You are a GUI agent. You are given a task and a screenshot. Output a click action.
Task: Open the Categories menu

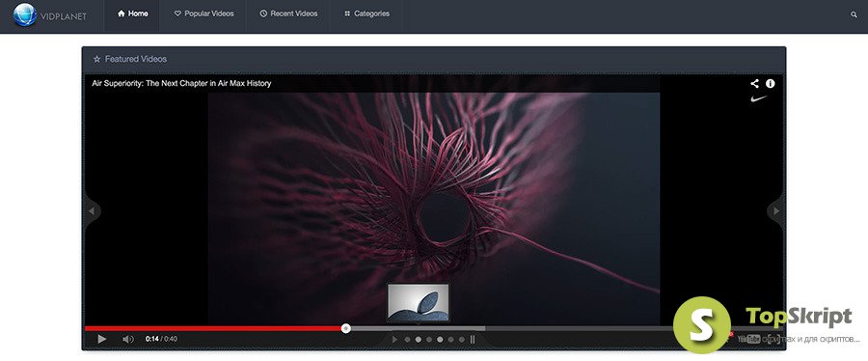366,14
